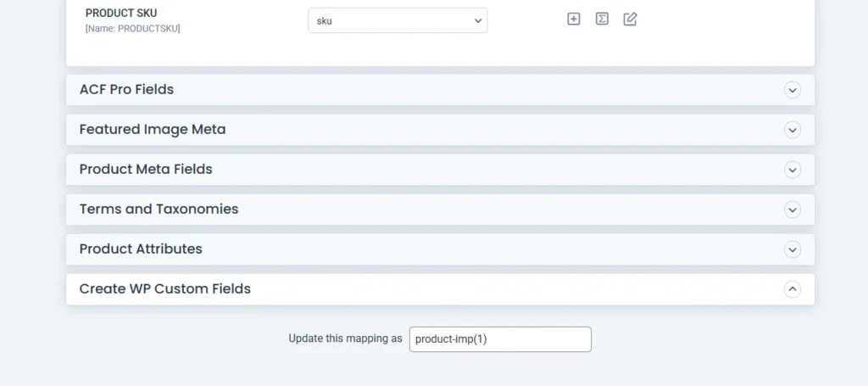
Task: Click the Product Attributes chevron icon
Action: pos(793,249)
